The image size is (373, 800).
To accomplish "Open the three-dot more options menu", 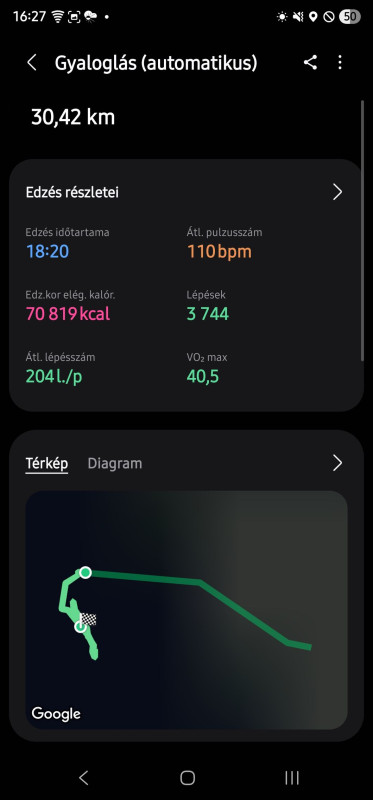I will point(340,63).
